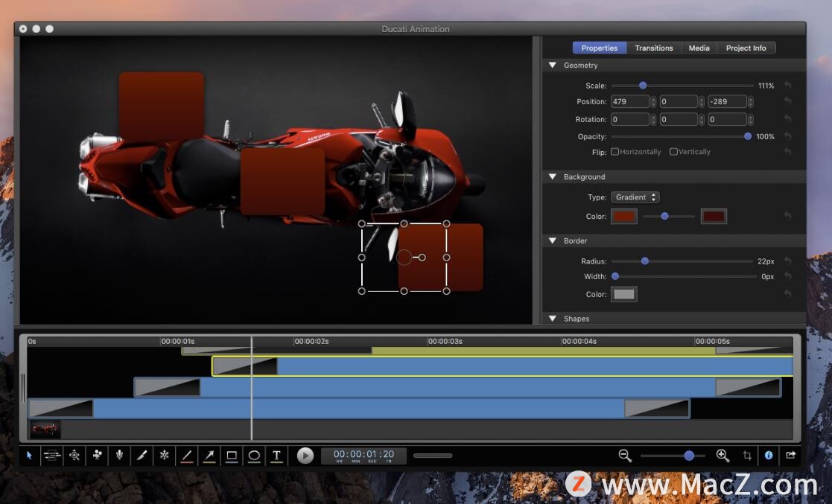Select the rectangle shape tool
The width and height of the screenshot is (832, 504).
pyautogui.click(x=232, y=456)
